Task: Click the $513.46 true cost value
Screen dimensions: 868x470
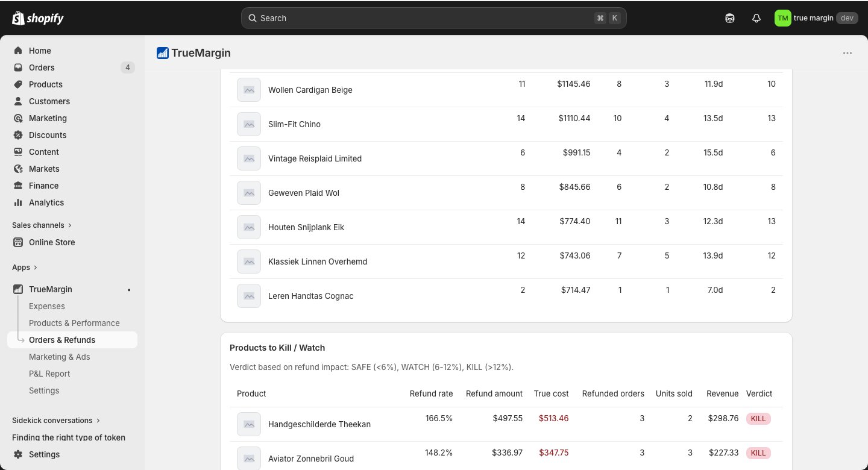Action: coord(553,418)
